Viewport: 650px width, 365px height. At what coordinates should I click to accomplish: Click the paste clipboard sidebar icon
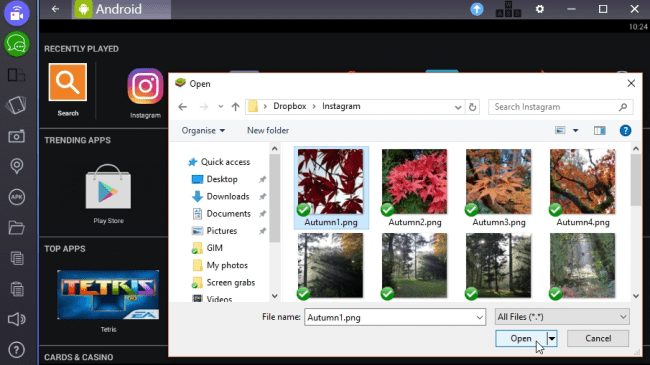pos(17,289)
